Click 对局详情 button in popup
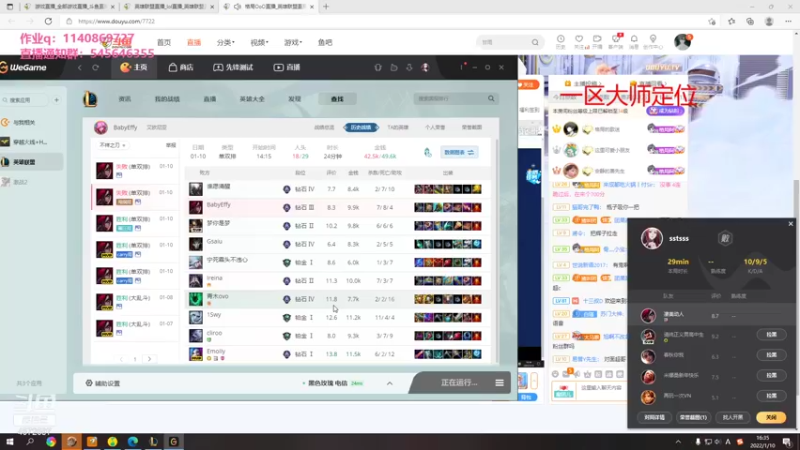 [654, 417]
